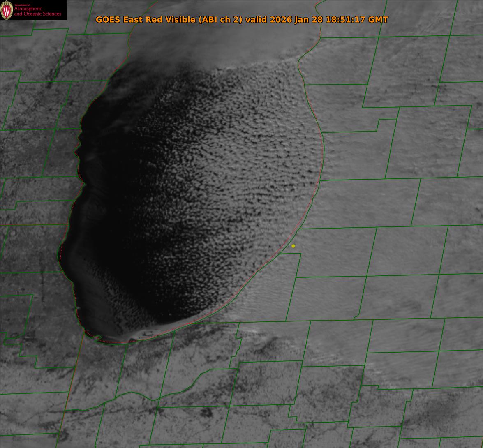This screenshot has height=448, width=483.
Task: Click the small 'Department of' text
Action: [x=23, y=5]
